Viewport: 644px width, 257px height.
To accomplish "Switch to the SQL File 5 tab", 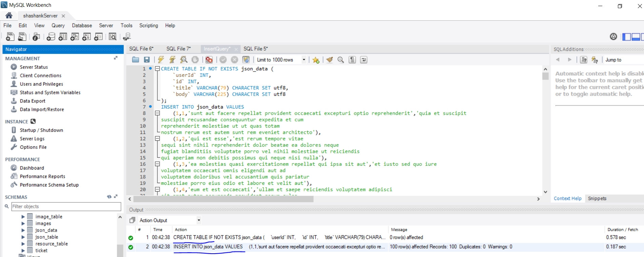I will pos(256,49).
